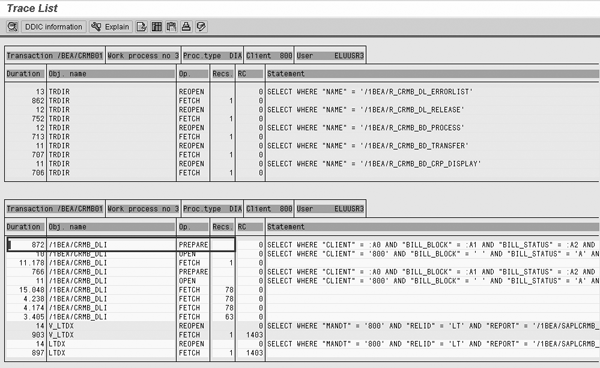Select the Duration column header in the upper table
The height and width of the screenshot is (368, 600).
(24, 74)
